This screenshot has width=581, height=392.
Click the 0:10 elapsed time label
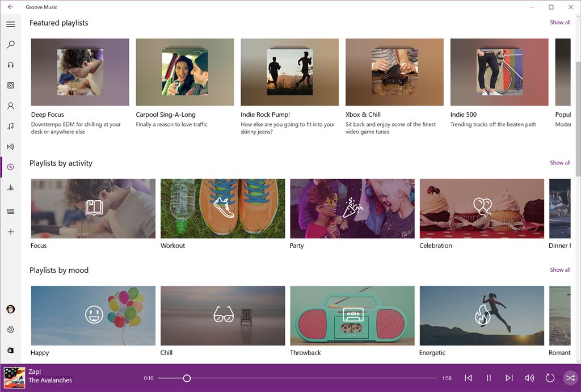(x=149, y=378)
